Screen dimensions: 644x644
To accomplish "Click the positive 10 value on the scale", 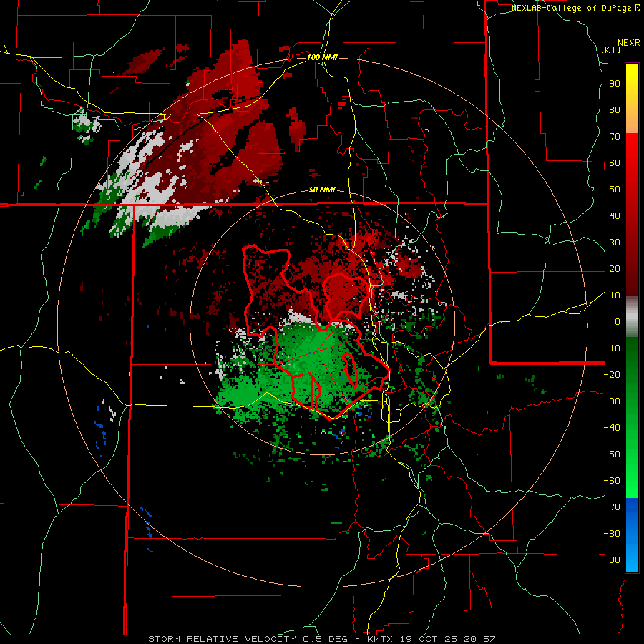I will pos(615,296).
